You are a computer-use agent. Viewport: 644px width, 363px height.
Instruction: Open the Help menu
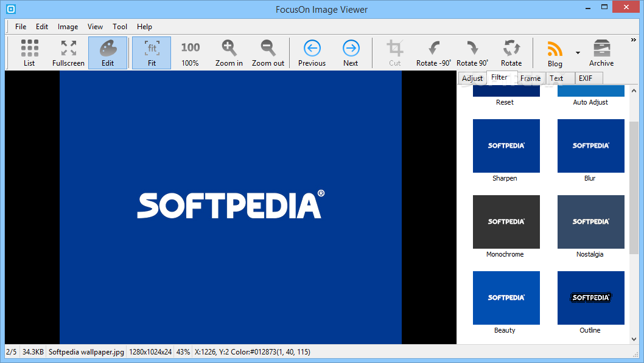144,27
